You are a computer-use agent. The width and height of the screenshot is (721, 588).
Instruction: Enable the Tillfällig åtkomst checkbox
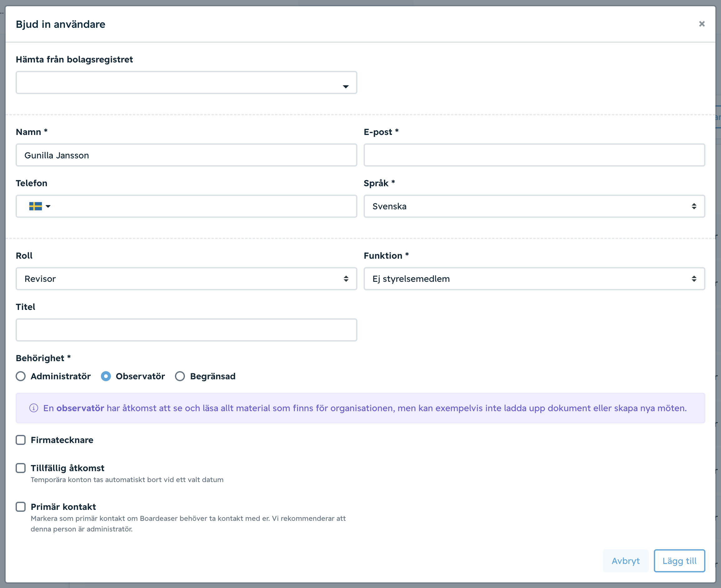[x=21, y=468]
